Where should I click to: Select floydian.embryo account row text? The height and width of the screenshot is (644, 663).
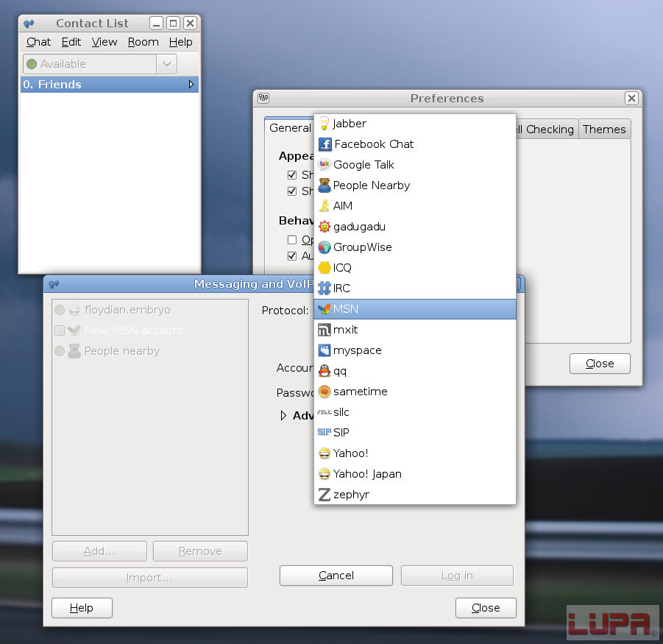[x=127, y=310]
